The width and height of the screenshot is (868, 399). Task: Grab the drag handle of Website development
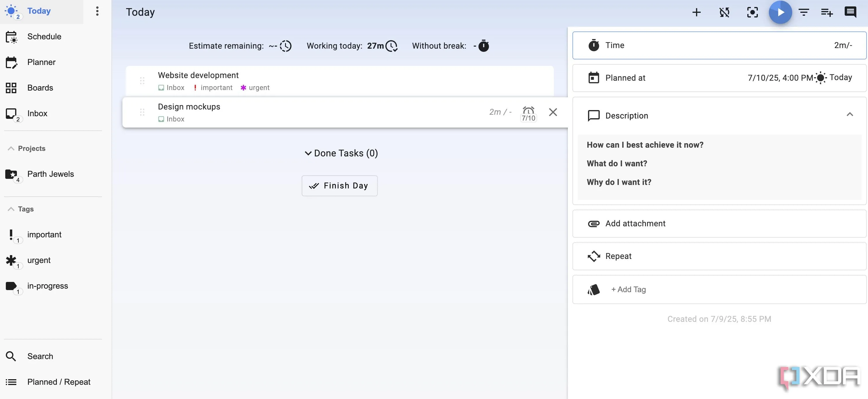coord(142,81)
